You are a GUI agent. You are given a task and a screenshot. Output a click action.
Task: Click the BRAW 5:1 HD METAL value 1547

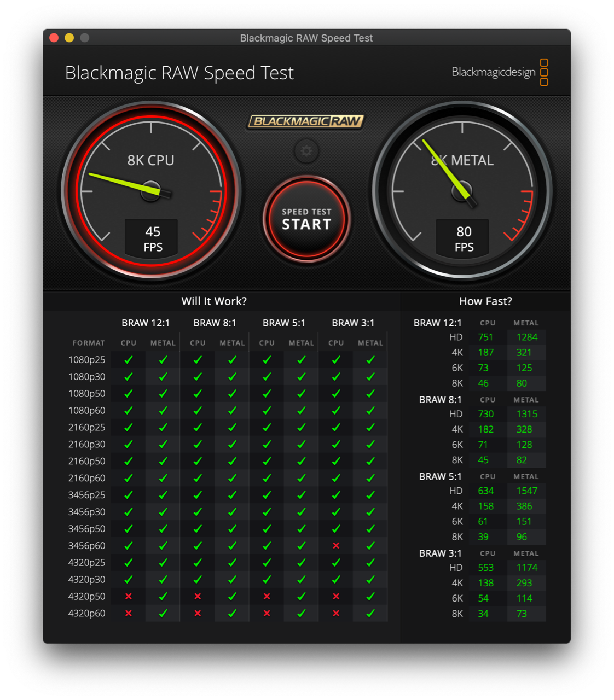point(527,491)
